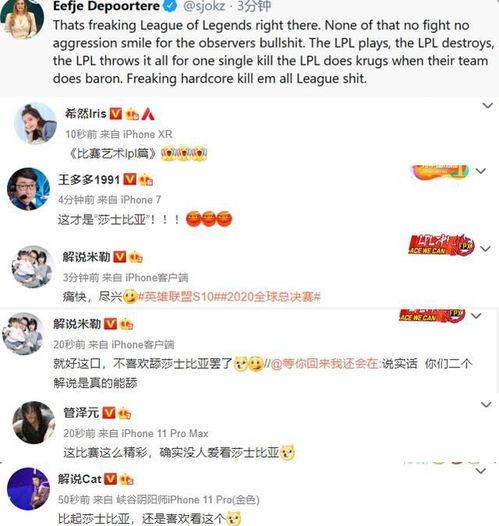Click the orange V badge beside 希然Iris
Screen dimensions: 499x526
116,114
